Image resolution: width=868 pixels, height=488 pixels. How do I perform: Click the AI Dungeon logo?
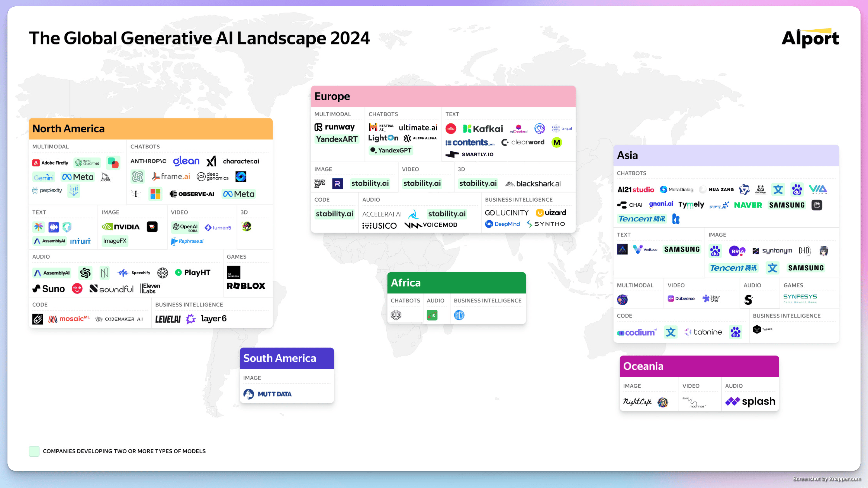pos(234,273)
